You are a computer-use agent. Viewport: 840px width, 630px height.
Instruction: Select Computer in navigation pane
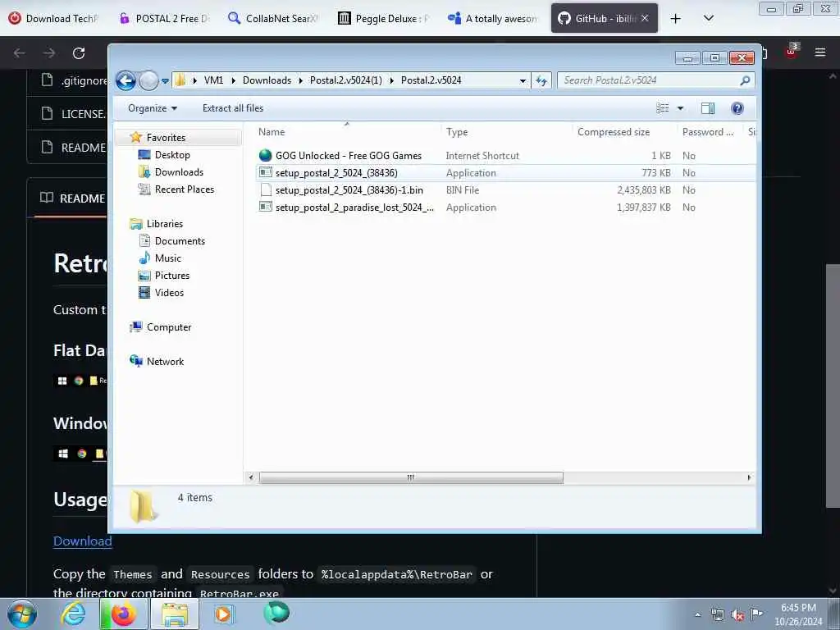(168, 327)
